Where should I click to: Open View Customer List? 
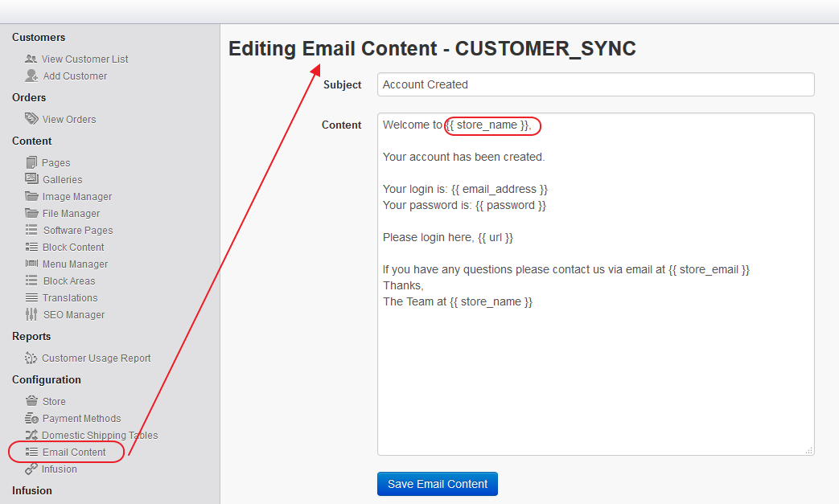(x=85, y=59)
